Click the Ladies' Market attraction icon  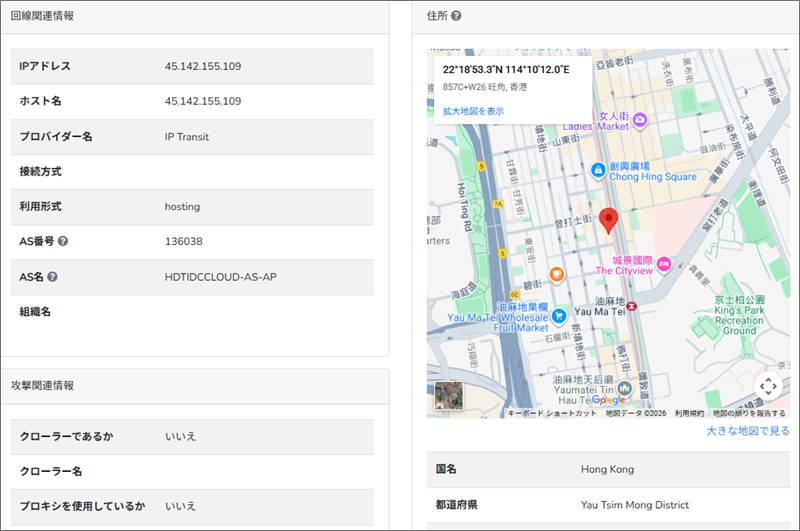tap(639, 120)
